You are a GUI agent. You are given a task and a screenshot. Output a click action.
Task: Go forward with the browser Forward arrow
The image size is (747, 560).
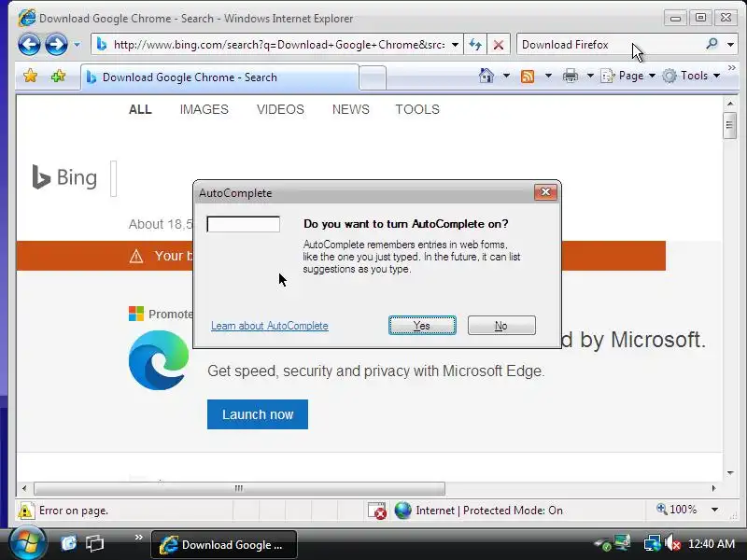[56, 44]
